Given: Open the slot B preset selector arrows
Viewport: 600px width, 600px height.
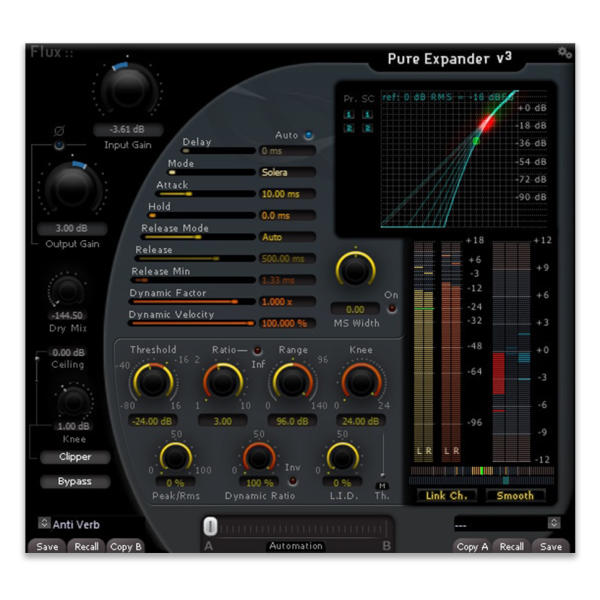Looking at the screenshot, I should coord(554,523).
